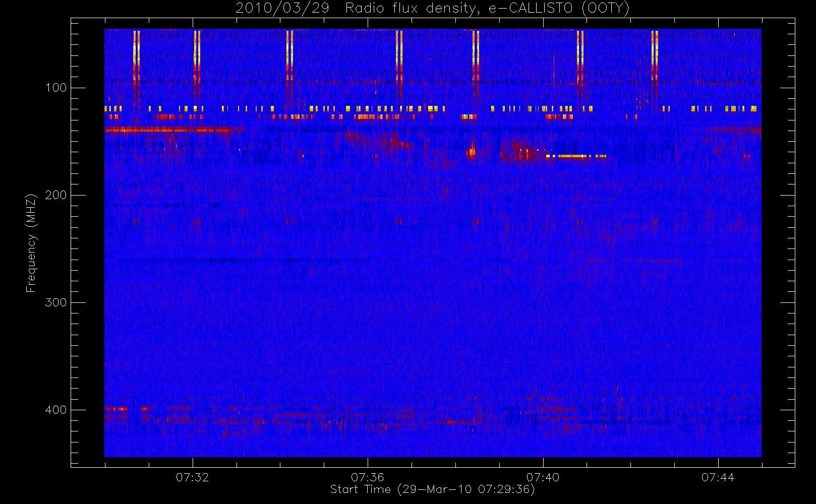Click the 07:36 time tick label

point(368,477)
